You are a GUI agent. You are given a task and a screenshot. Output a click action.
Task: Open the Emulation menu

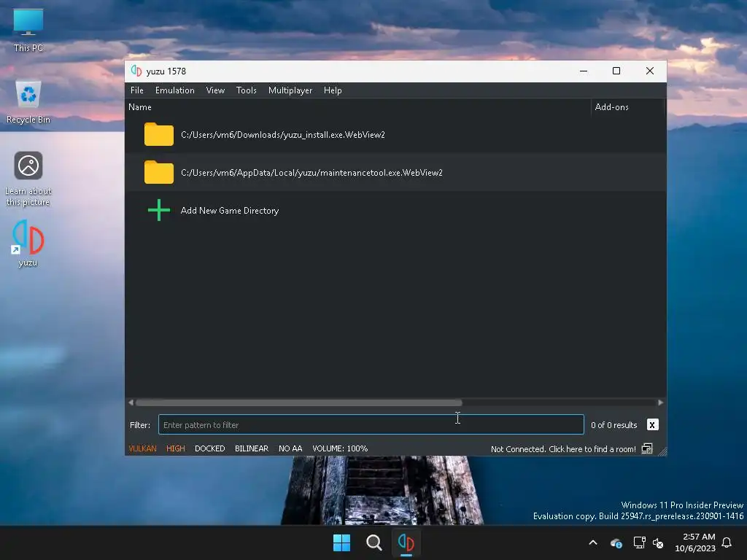click(x=175, y=90)
